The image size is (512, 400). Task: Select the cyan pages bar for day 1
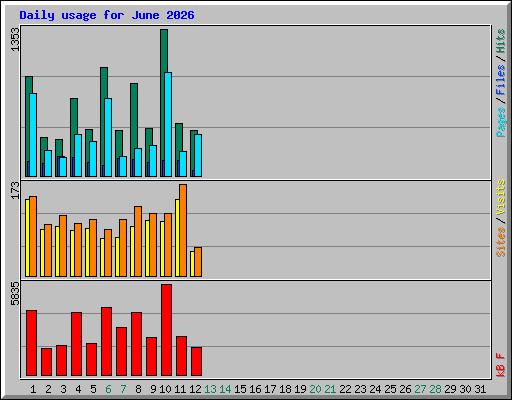pos(33,135)
